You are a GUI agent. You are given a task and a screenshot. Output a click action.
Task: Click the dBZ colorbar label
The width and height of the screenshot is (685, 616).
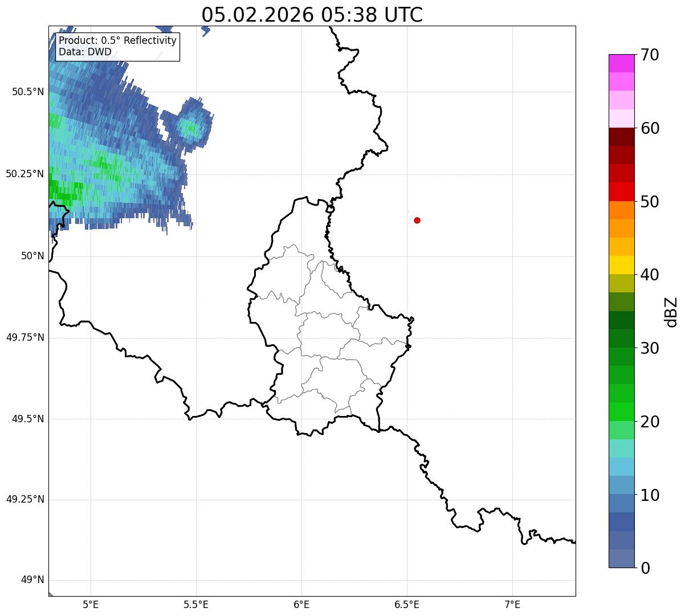(671, 312)
